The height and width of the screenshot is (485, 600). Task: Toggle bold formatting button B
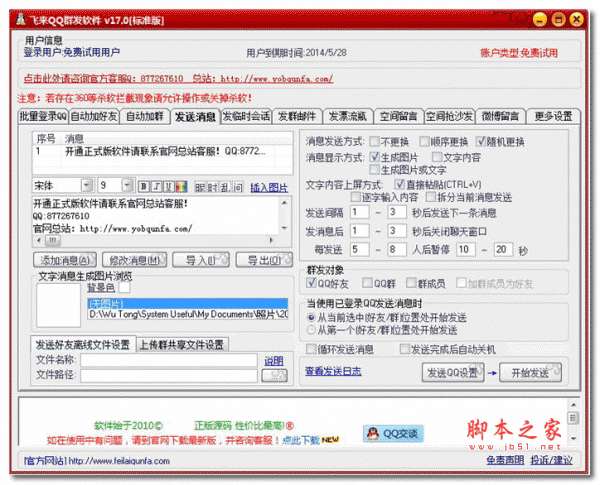pos(144,186)
